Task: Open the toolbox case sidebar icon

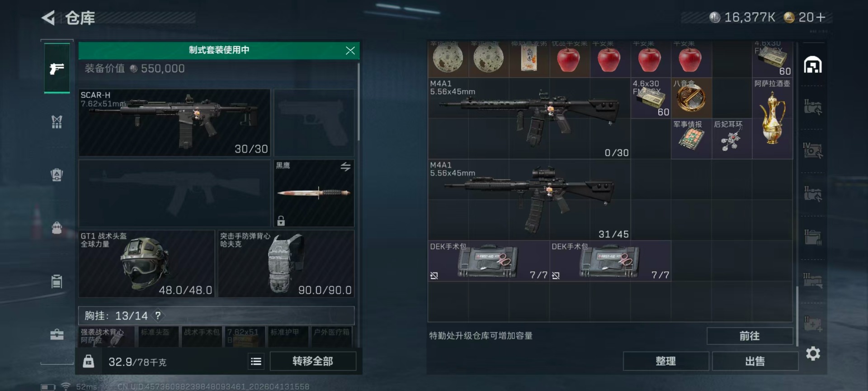Action: (57, 334)
